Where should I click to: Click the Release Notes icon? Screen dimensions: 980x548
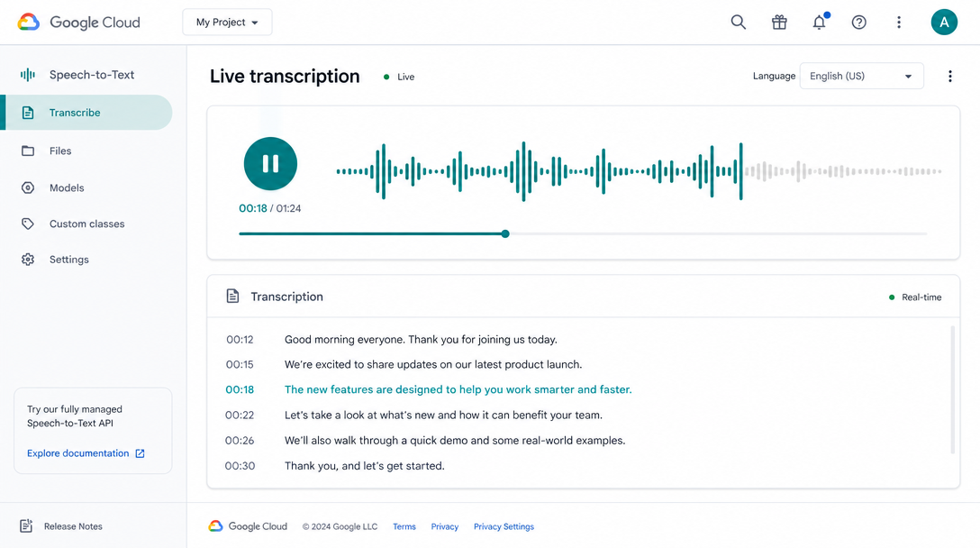point(26,526)
